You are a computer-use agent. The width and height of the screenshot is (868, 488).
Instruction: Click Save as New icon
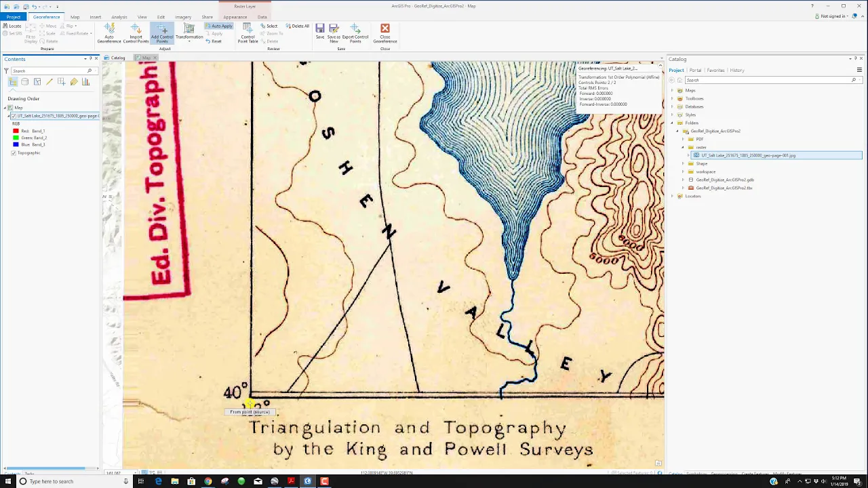click(334, 33)
